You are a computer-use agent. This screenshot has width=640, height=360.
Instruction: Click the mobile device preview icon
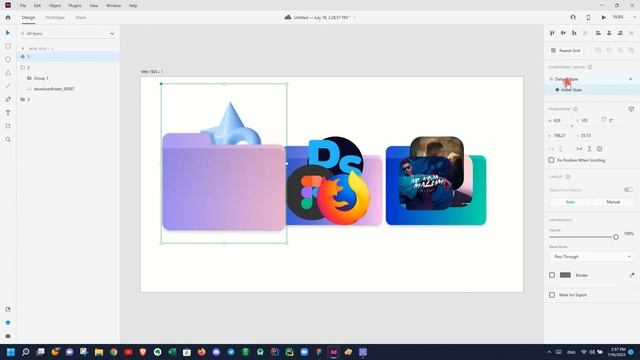588,18
